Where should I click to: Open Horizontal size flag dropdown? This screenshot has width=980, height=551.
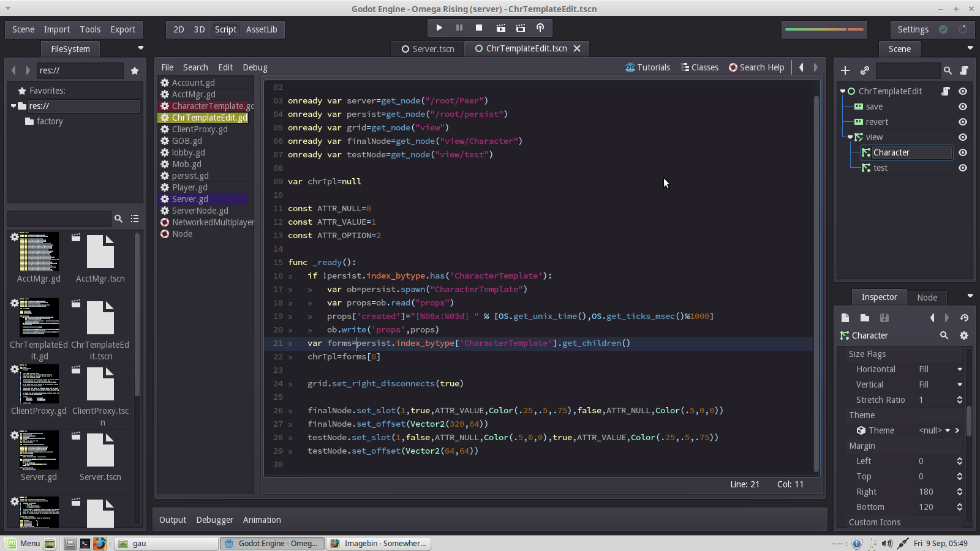point(960,369)
